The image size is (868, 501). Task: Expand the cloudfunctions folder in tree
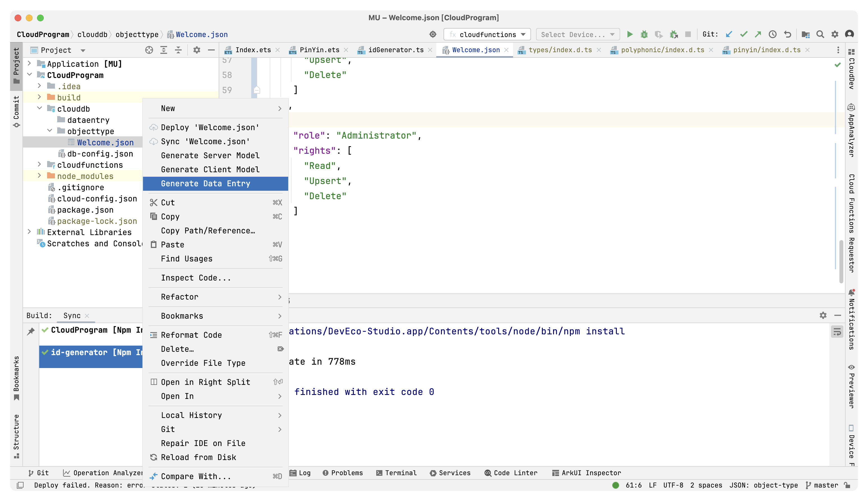39,165
